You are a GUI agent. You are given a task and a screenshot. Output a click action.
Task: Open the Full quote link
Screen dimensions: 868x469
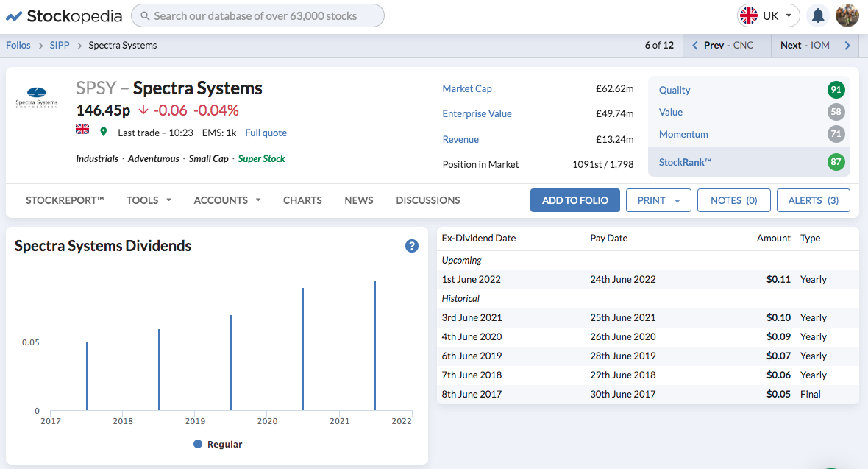(266, 133)
